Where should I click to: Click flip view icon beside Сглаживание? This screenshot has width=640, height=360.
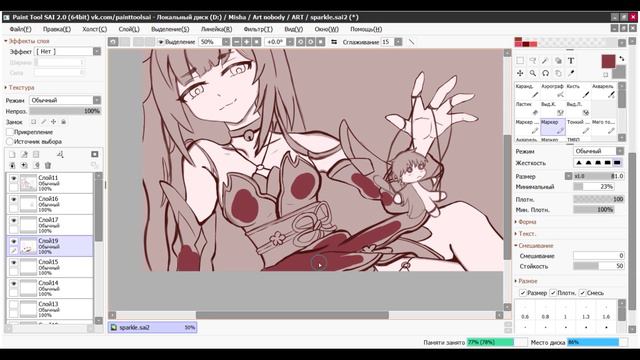tap(334, 42)
